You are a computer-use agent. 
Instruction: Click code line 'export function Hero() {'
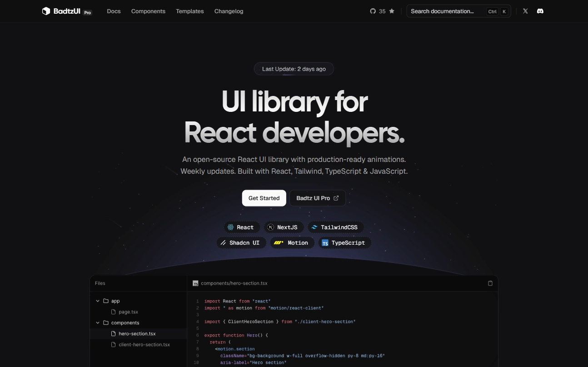[236, 335]
